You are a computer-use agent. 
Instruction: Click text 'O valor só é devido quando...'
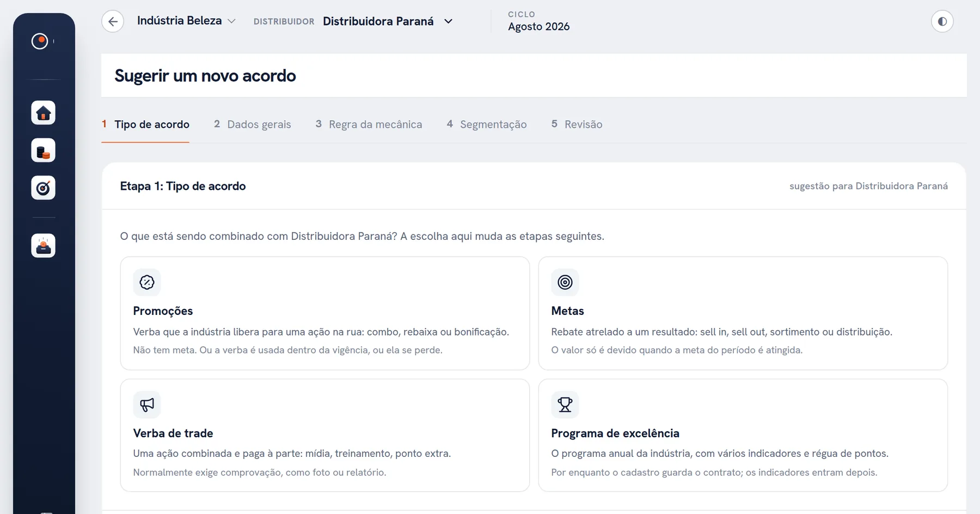(677, 350)
